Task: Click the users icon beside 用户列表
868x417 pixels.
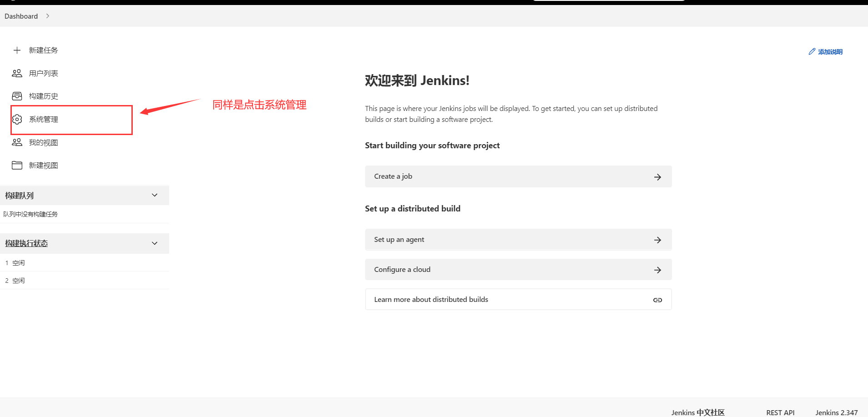Action: pyautogui.click(x=17, y=73)
